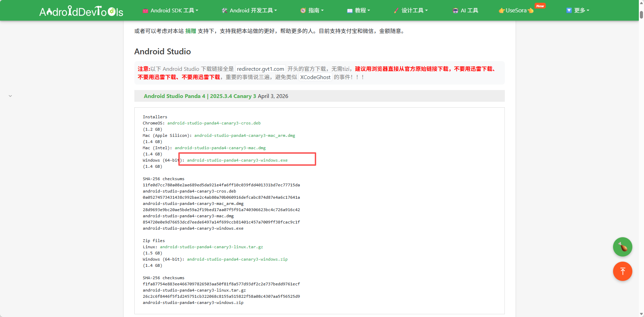Expand the 设计工具 dropdown menu
Screen dimensions: 644x317
pos(411,11)
